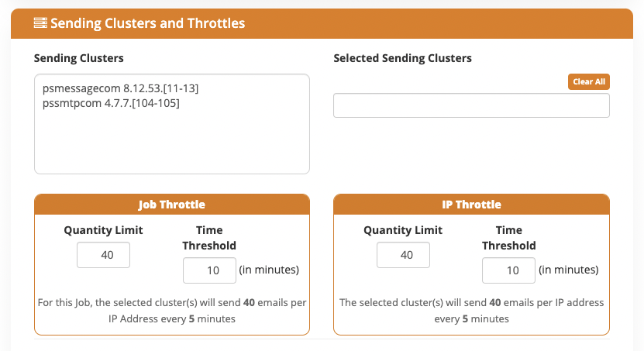Viewport: 644px width, 351px height.
Task: Click Job Throttle description text
Action: [x=172, y=311]
